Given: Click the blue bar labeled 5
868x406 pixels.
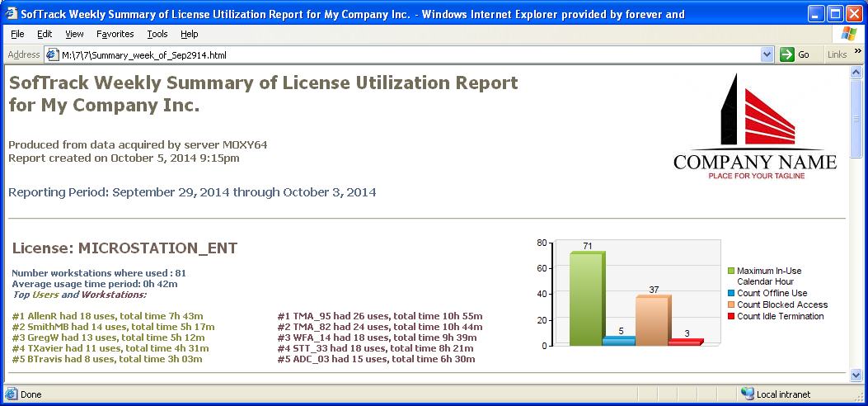Looking at the screenshot, I should pyautogui.click(x=619, y=341).
